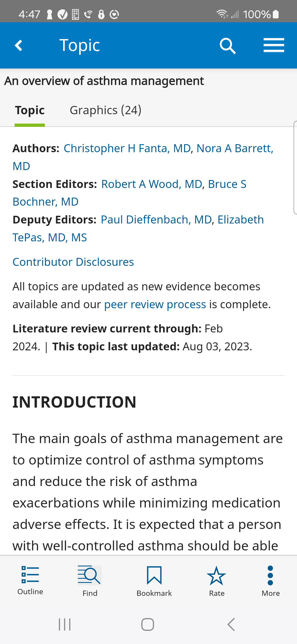Follow the peer review process link
This screenshot has height=644, width=297.
pos(155,305)
